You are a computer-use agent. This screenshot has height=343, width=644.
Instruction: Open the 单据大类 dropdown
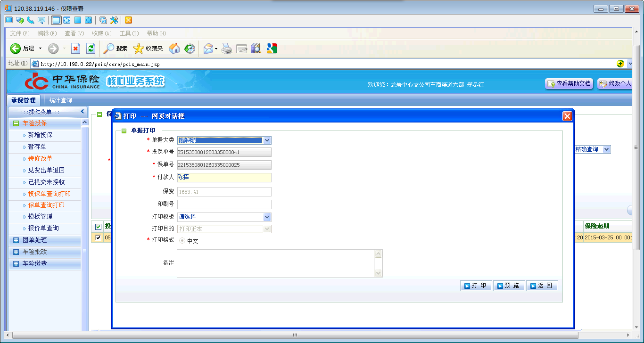tap(224, 140)
